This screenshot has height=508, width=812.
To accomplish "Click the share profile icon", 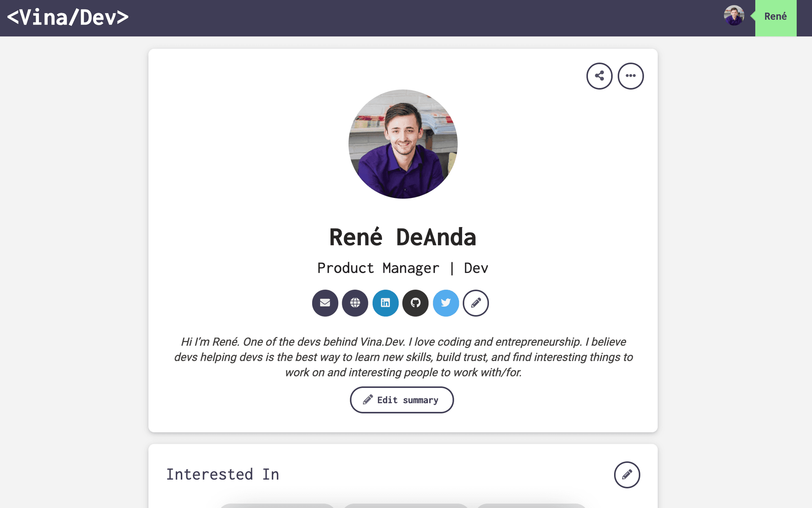I will [x=599, y=76].
